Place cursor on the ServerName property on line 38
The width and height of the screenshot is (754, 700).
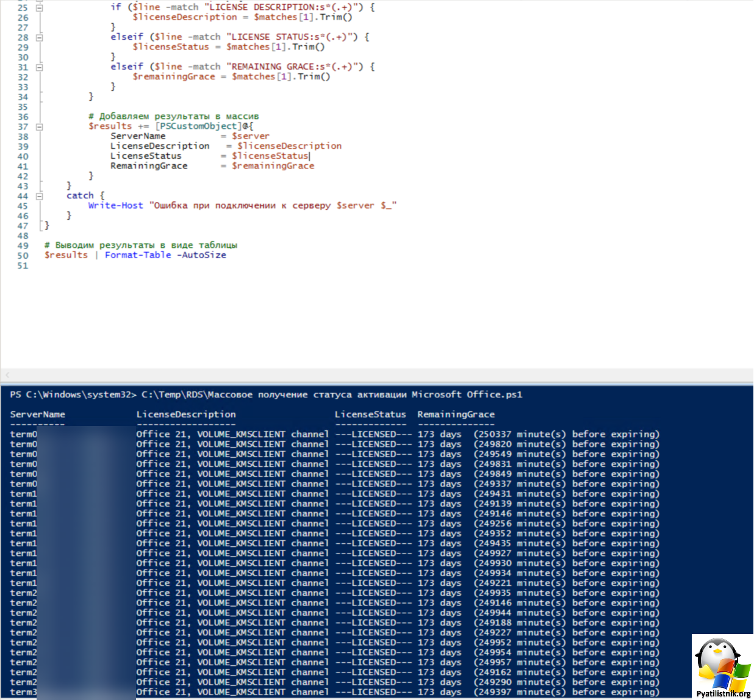click(x=138, y=136)
